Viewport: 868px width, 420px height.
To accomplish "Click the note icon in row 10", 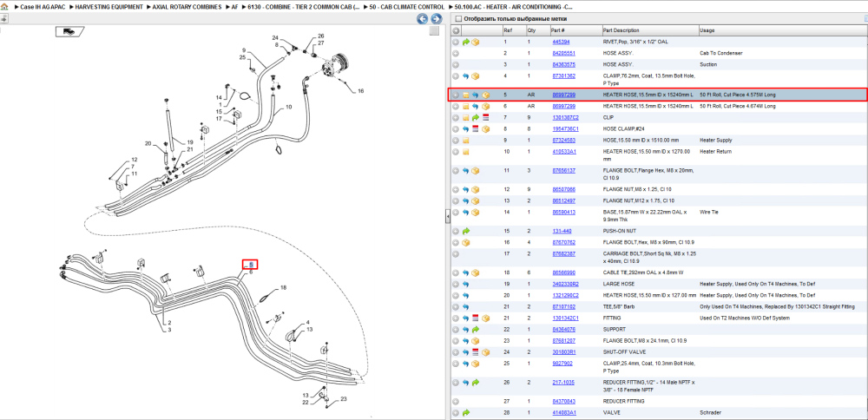I will pyautogui.click(x=466, y=152).
